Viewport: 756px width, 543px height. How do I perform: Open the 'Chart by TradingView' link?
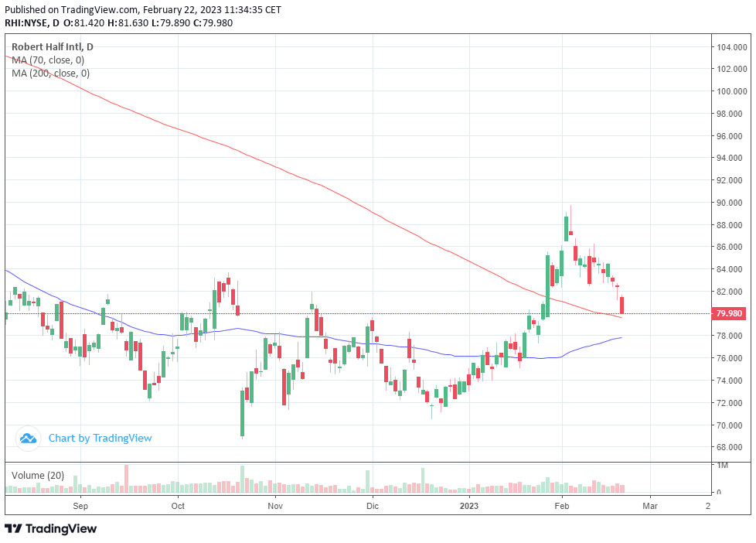[x=100, y=439]
